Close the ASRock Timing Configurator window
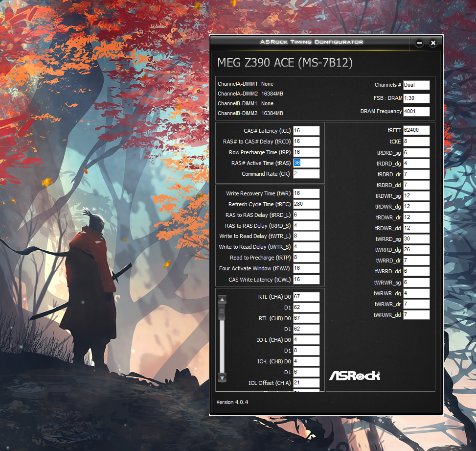 pos(433,43)
